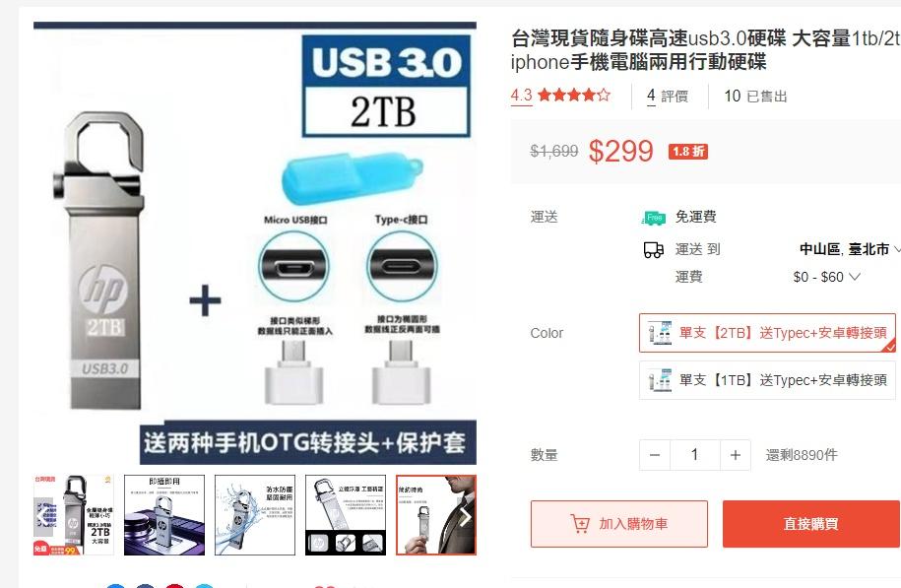Select the water splash product thumbnail
Viewport: 901px width, 588px height.
coord(255,515)
